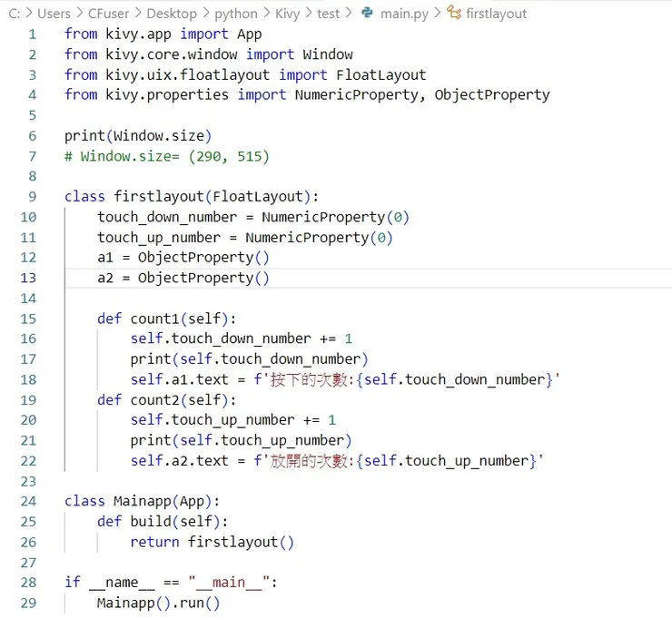672x618 pixels.
Task: Click 'touch_up_number' on line 11
Action: (159, 238)
